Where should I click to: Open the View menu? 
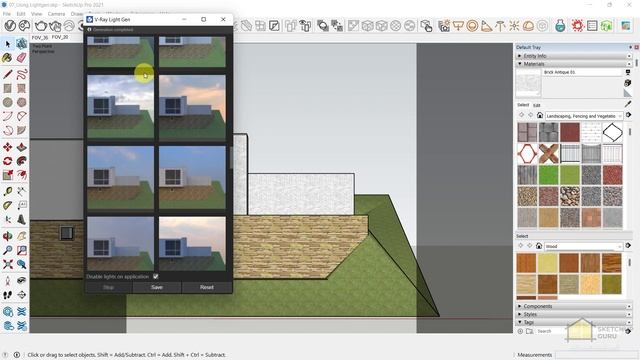(x=37, y=14)
